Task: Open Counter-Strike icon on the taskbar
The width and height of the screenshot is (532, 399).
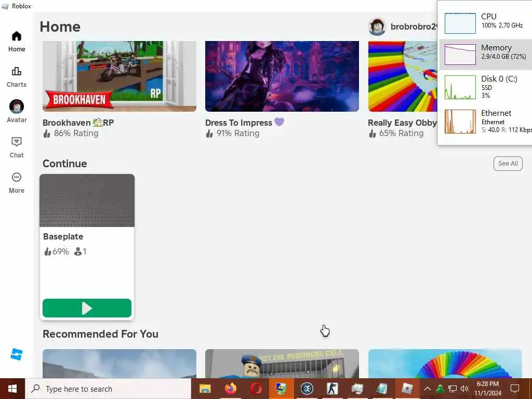Action: pyautogui.click(x=332, y=389)
